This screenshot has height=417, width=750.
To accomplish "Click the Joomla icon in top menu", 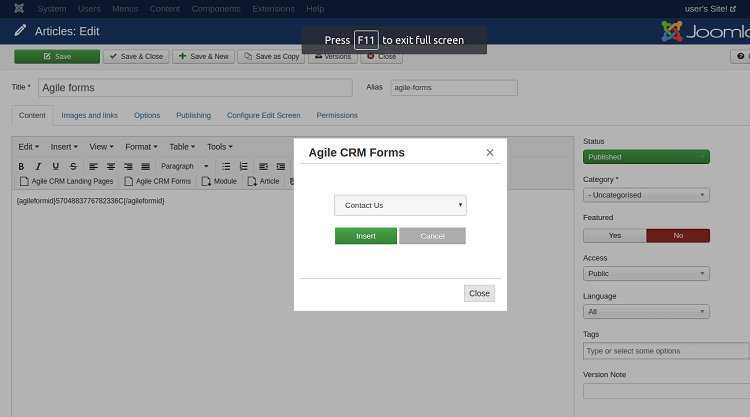I will tap(19, 8).
